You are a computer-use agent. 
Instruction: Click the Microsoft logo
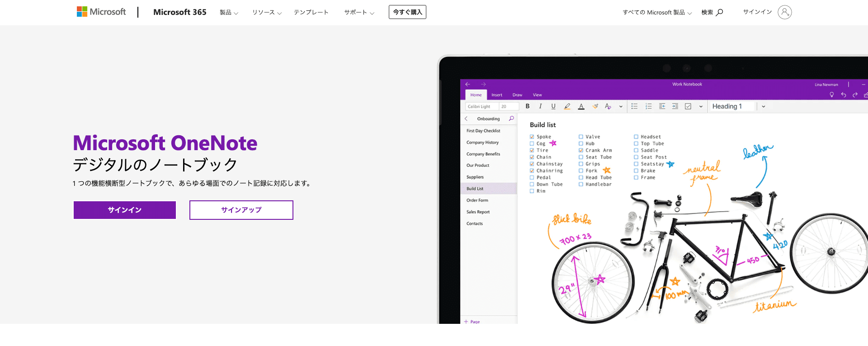coord(101,12)
